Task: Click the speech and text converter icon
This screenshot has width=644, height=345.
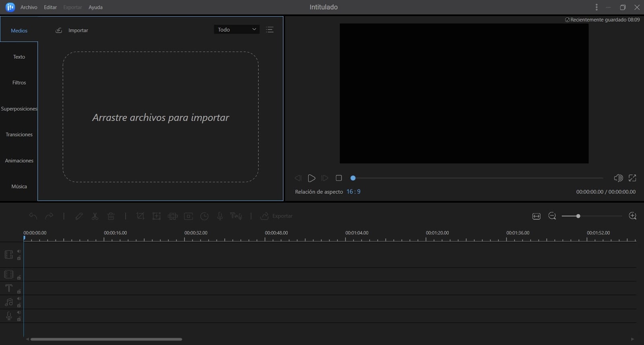Action: pos(236,216)
